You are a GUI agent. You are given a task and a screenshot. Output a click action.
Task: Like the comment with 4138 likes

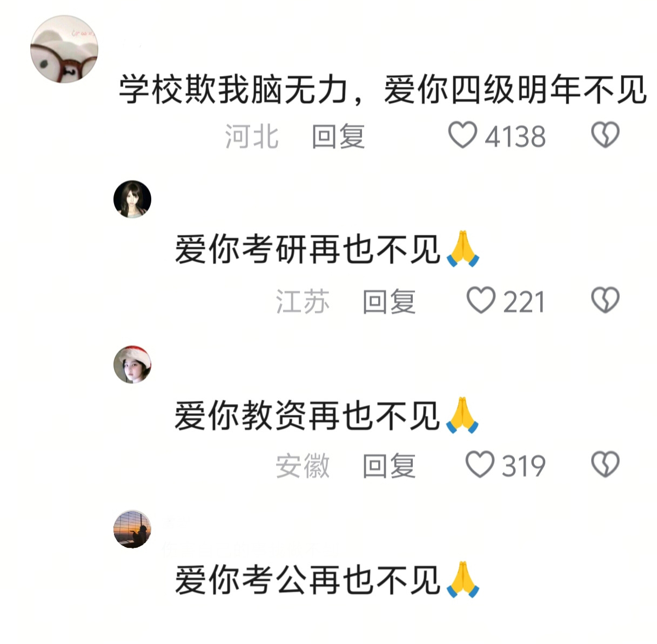(x=463, y=135)
